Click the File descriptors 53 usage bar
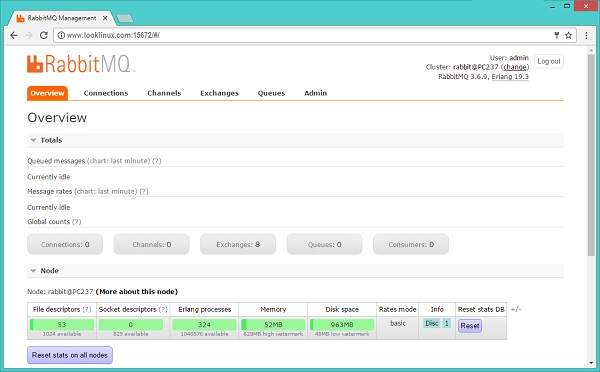 tap(62, 325)
